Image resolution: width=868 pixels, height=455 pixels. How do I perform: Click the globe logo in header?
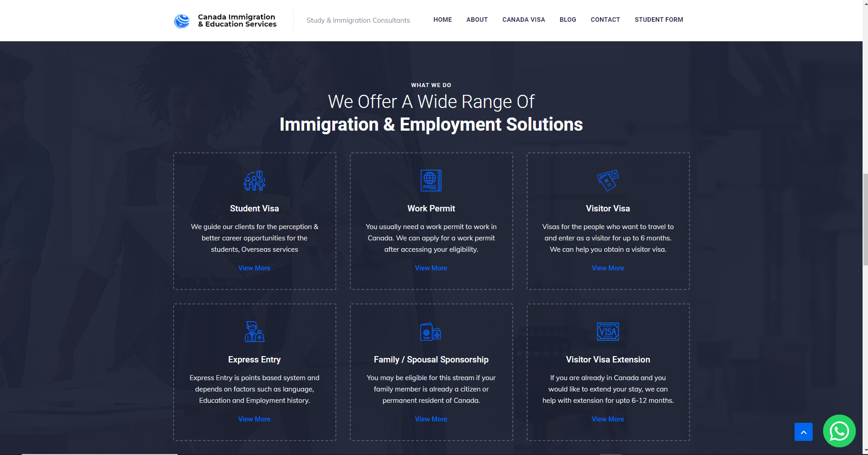click(182, 21)
